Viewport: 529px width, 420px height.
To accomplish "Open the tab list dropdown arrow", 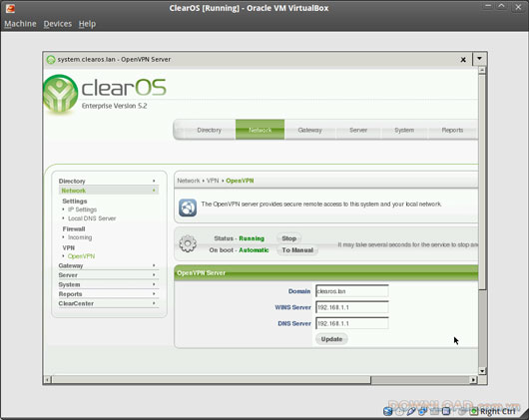I will point(479,59).
